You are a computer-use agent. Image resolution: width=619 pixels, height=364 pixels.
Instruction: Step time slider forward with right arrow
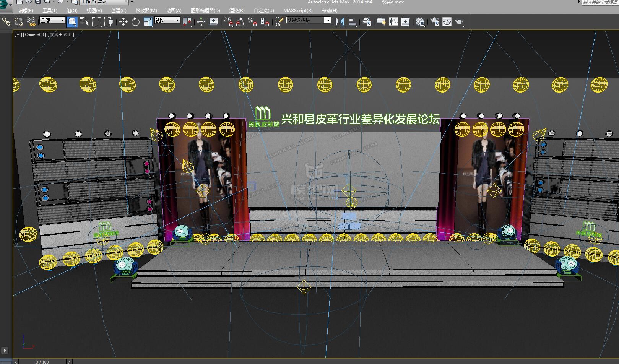tap(69, 362)
